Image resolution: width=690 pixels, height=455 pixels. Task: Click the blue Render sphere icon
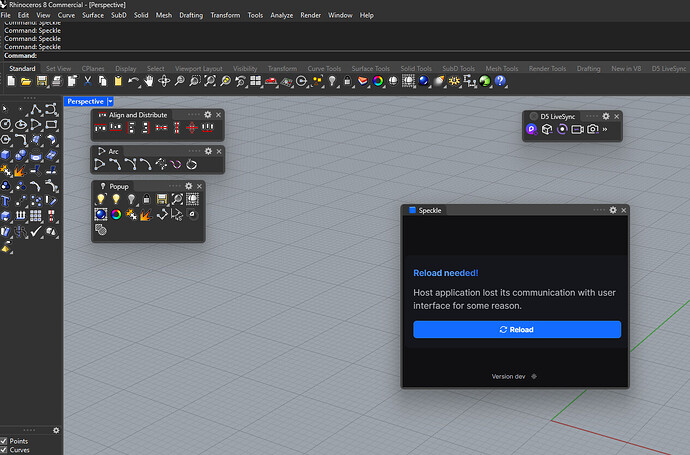point(424,81)
